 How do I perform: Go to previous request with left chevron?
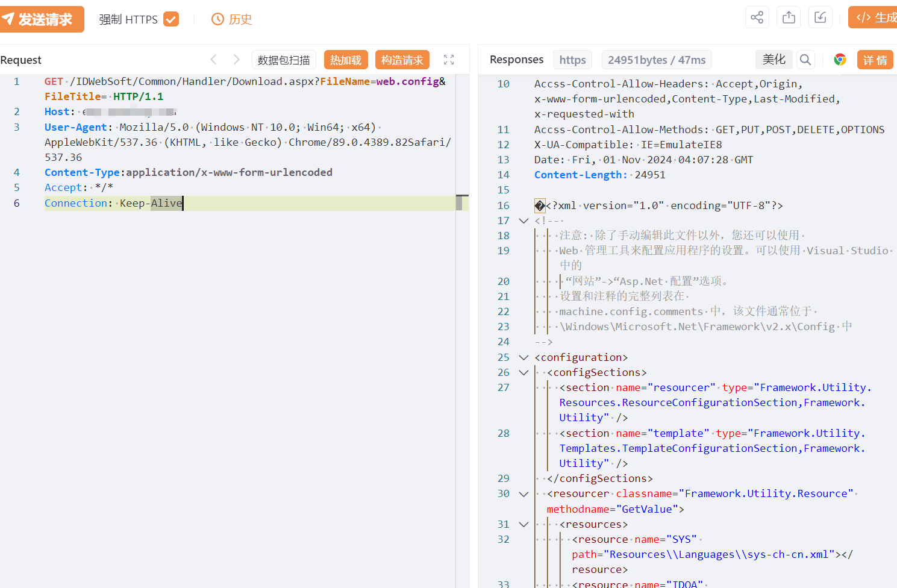[x=213, y=59]
